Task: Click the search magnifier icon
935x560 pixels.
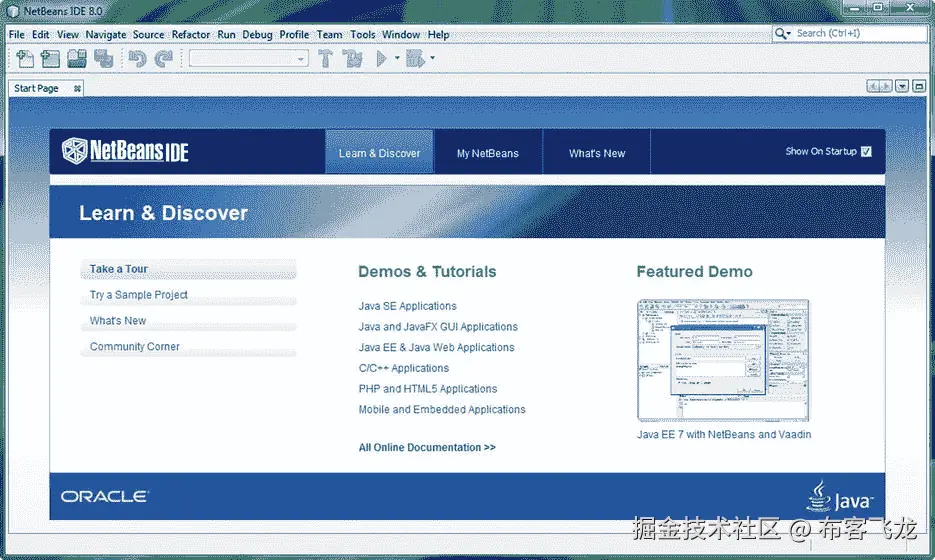Action: tap(780, 33)
